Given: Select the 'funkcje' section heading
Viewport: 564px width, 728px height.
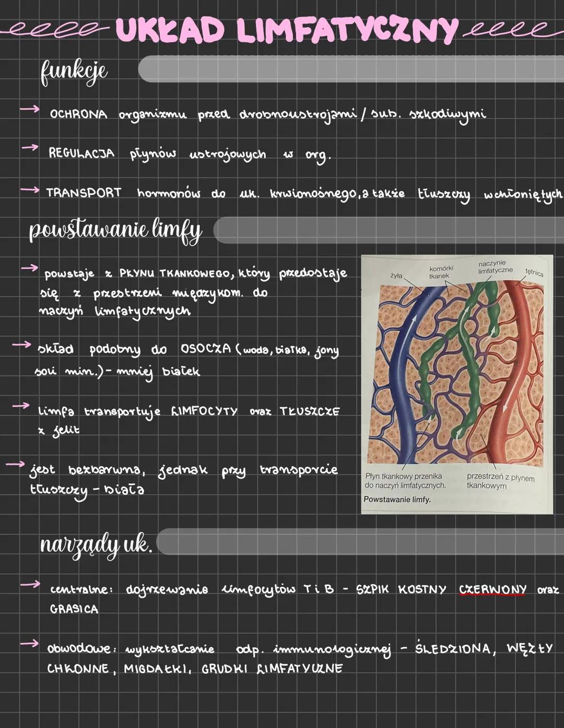Looking at the screenshot, I should 74,71.
